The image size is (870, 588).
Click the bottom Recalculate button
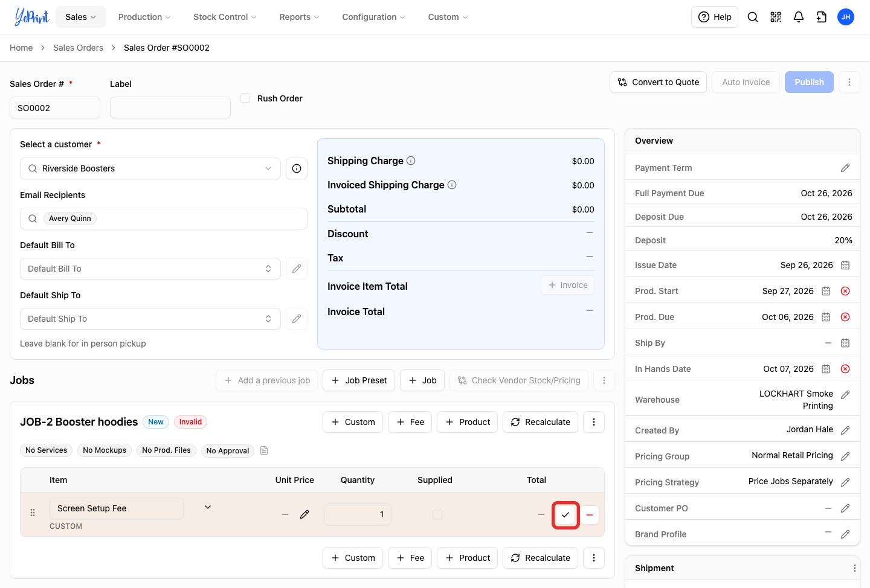click(541, 558)
